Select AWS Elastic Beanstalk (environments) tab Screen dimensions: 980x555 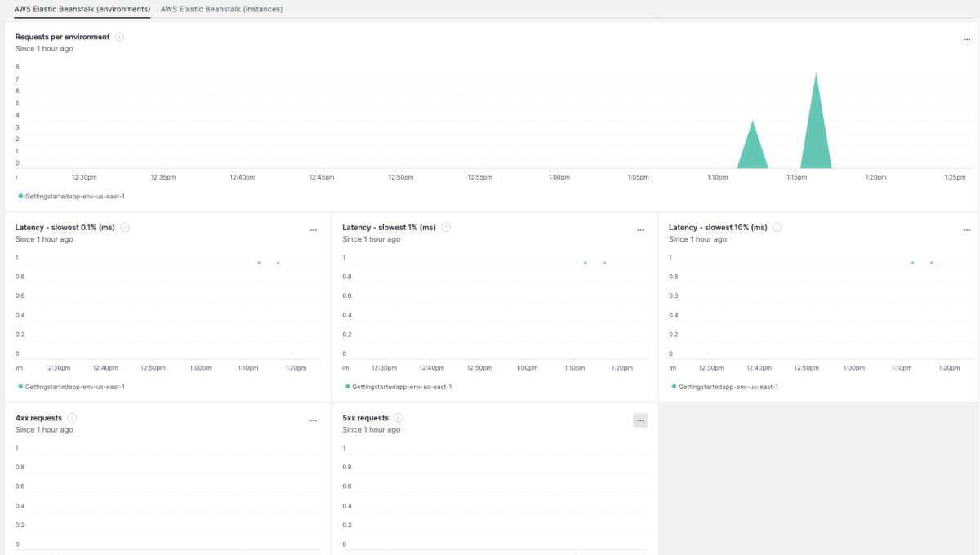pyautogui.click(x=82, y=8)
